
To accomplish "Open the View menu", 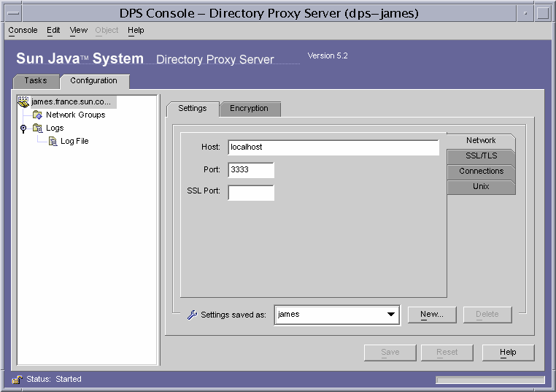I will pos(78,30).
